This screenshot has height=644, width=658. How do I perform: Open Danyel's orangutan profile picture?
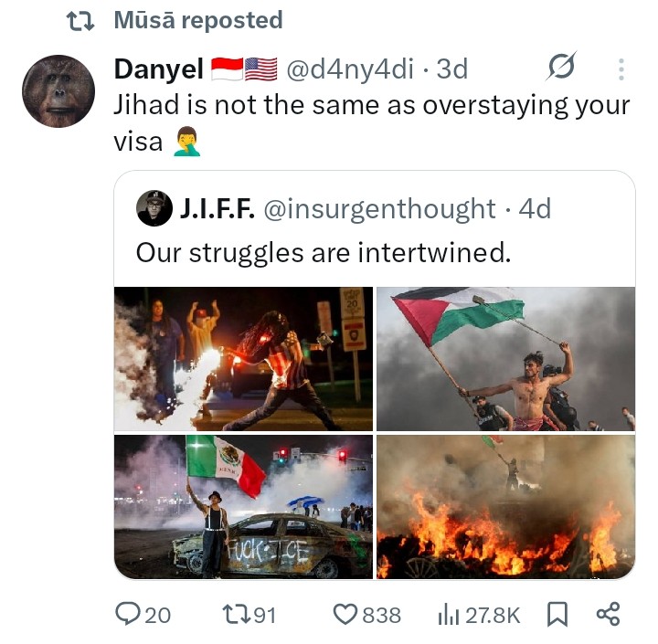click(x=58, y=91)
